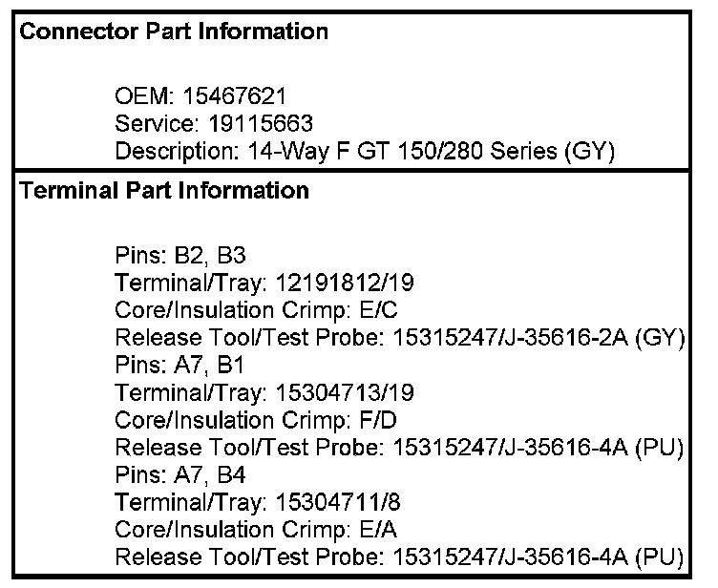Click Terminal/Tray number 15304711/8
718x588 pixels.
pos(327,502)
